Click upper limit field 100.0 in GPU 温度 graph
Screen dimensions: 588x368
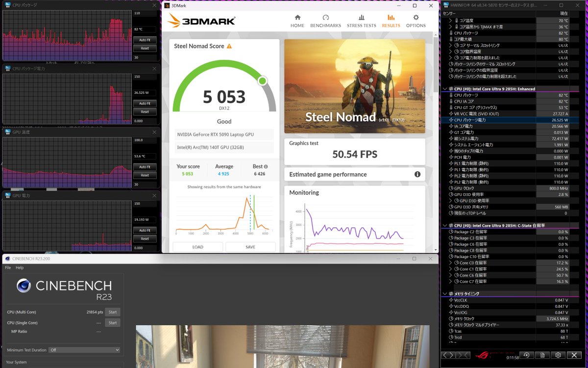click(x=145, y=140)
